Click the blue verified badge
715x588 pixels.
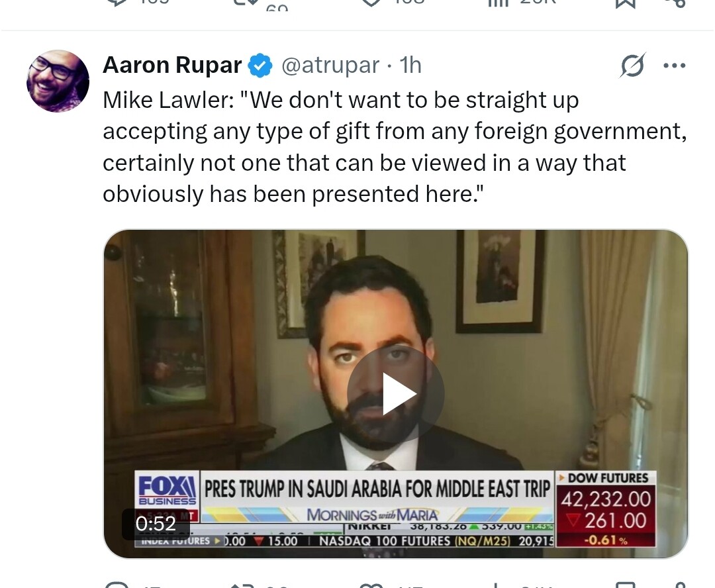[x=260, y=66]
